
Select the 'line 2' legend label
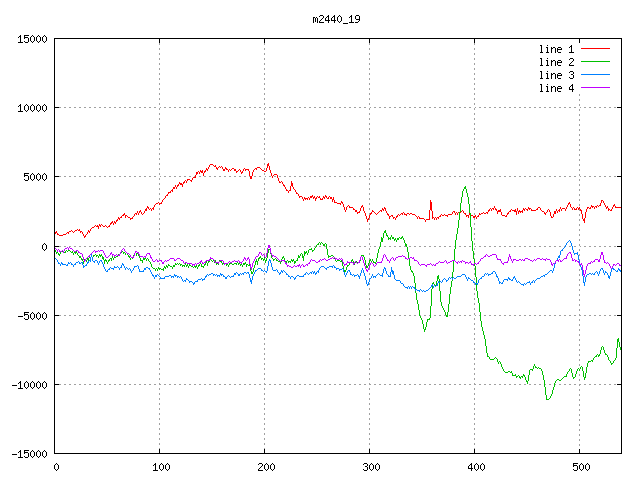pos(556,62)
